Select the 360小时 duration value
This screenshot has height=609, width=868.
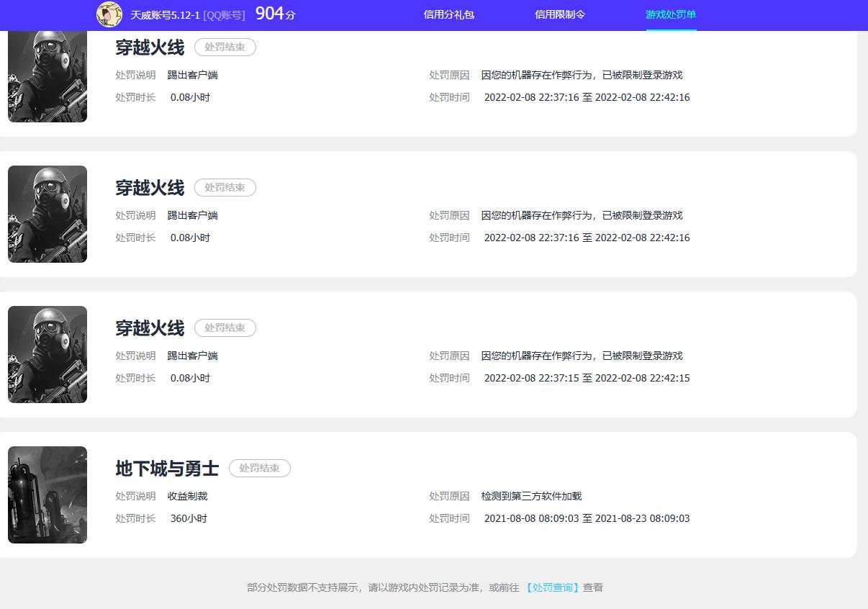(189, 518)
